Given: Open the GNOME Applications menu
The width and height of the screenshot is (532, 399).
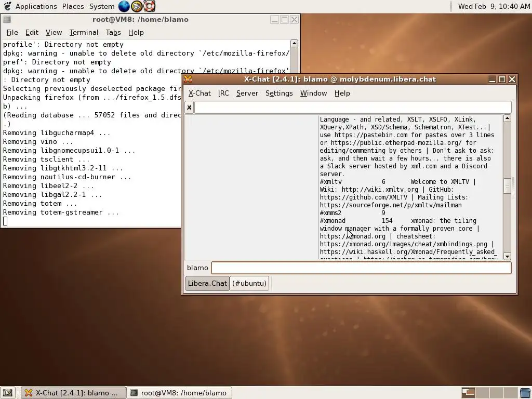Looking at the screenshot, I should click(x=36, y=6).
